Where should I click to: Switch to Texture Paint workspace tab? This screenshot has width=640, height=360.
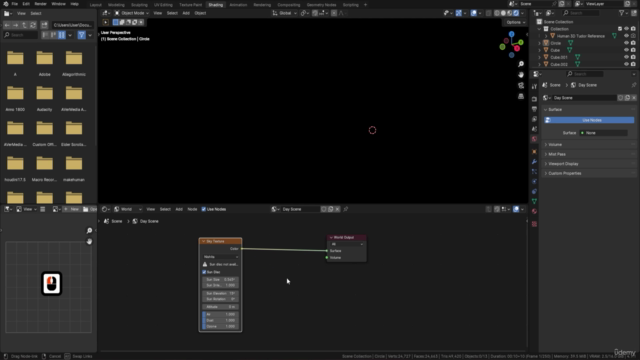(x=191, y=5)
